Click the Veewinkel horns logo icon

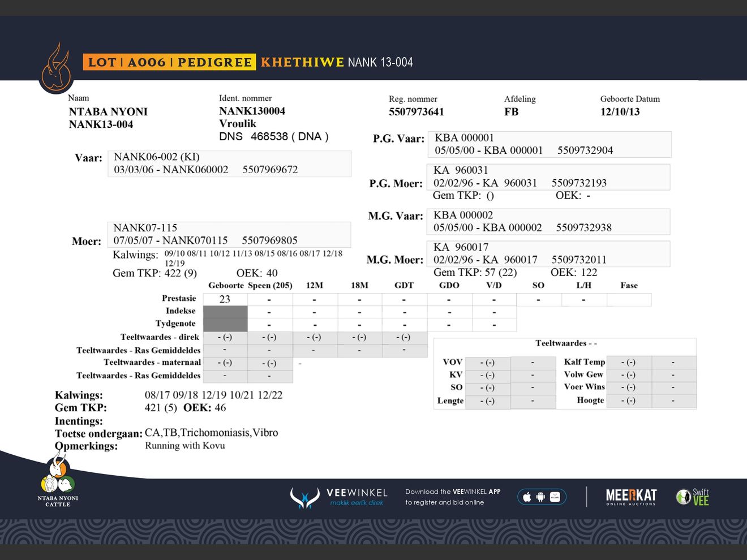click(x=304, y=498)
